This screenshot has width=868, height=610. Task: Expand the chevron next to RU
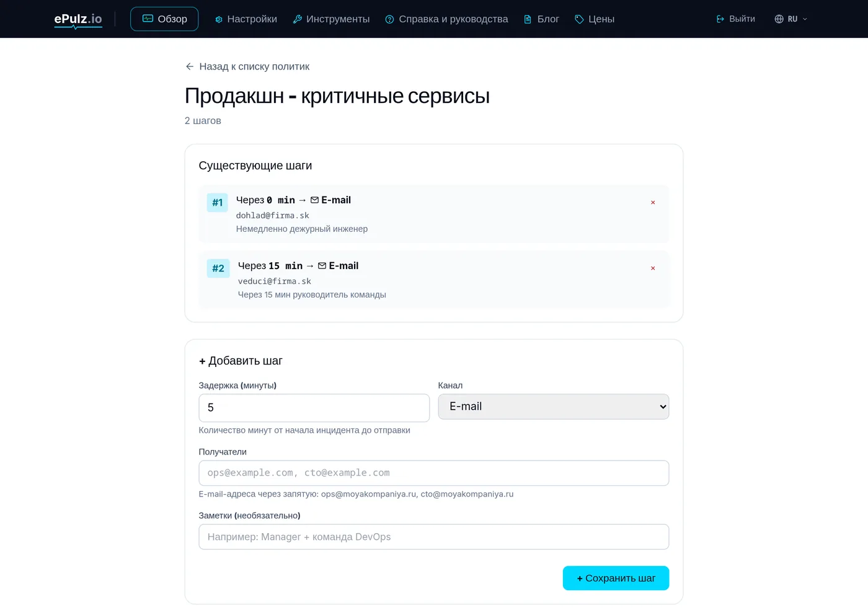pos(805,19)
